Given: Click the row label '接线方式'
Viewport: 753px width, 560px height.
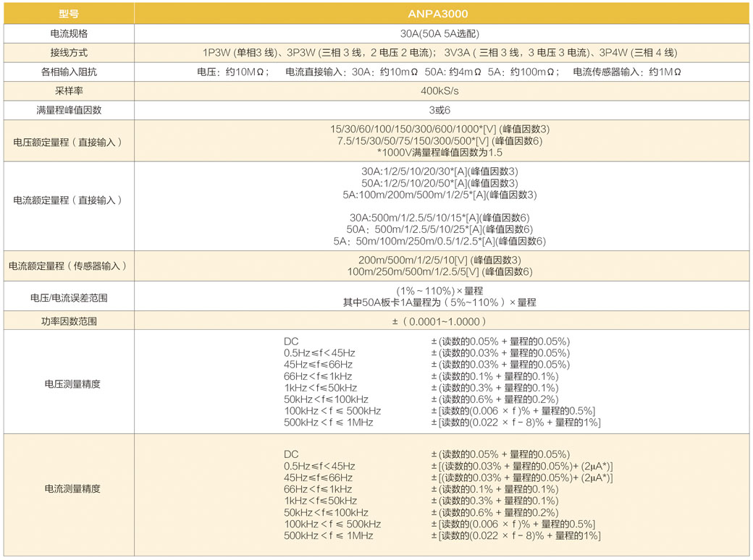Looking at the screenshot, I should point(69,53).
